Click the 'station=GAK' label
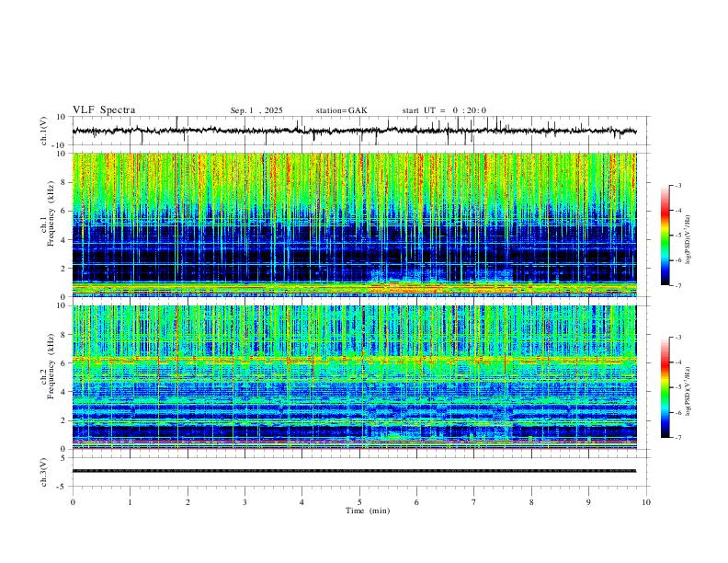728x563 pixels. [341, 110]
